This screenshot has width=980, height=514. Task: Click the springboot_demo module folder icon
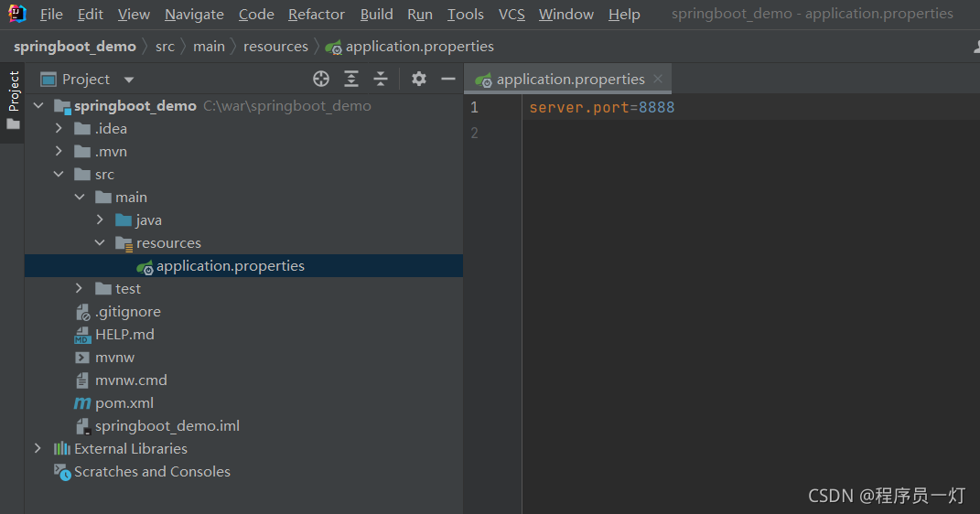pos(62,107)
